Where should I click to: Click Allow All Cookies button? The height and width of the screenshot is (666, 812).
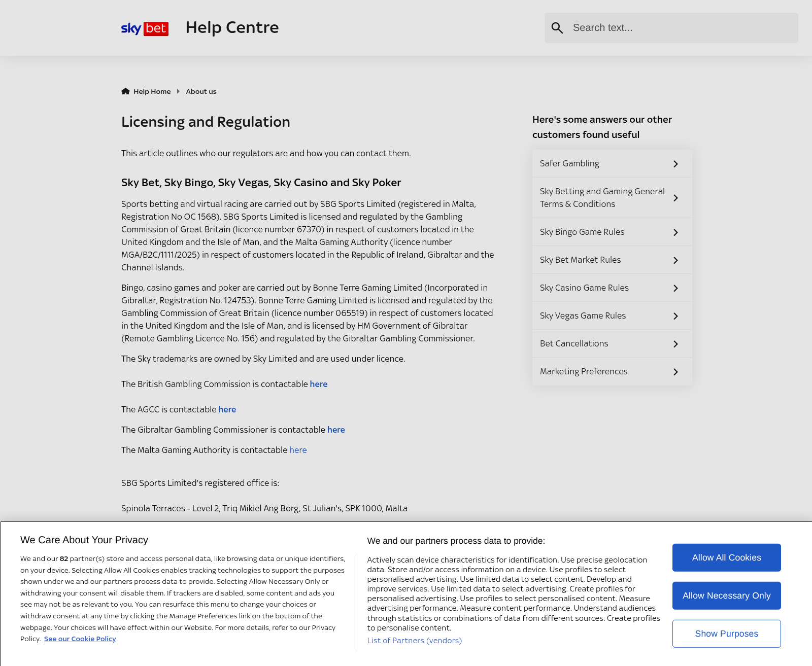[x=726, y=557]
